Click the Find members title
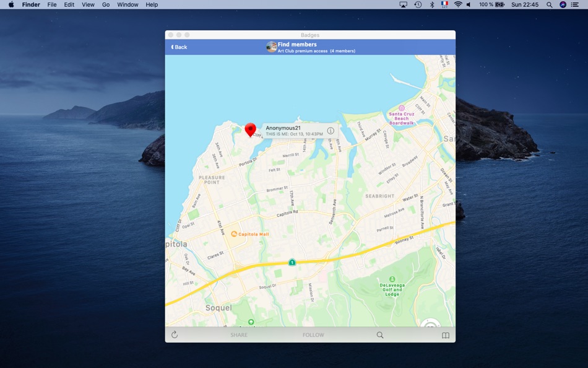The image size is (588, 368). pyautogui.click(x=297, y=45)
